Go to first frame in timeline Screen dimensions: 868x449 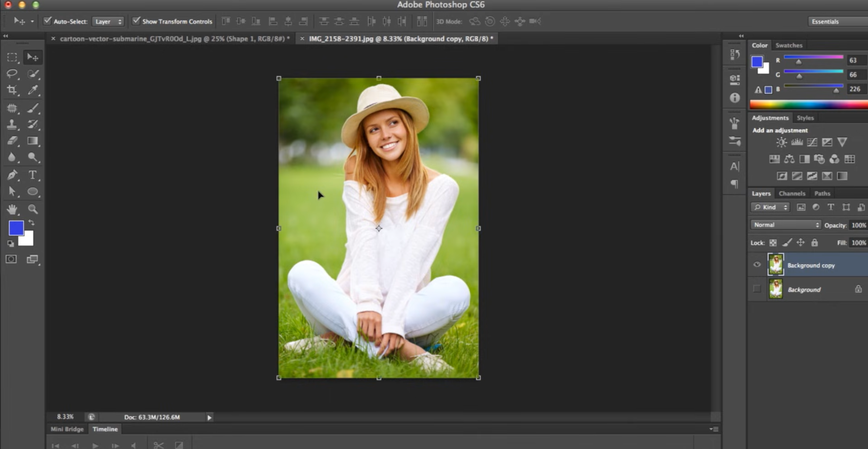tap(55, 446)
